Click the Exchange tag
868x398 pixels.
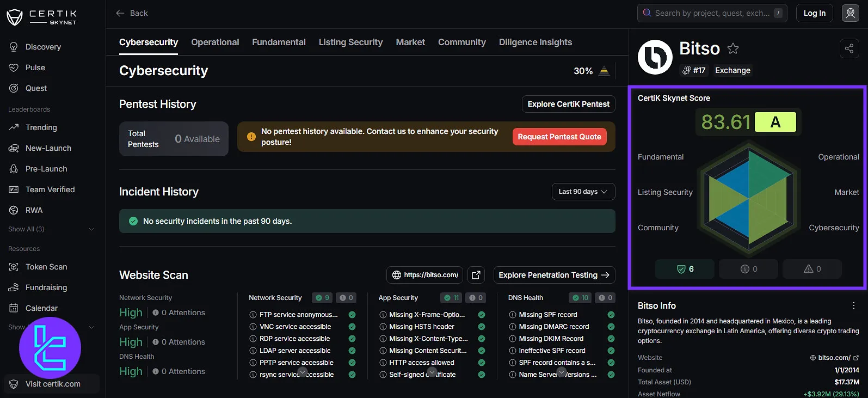point(732,70)
